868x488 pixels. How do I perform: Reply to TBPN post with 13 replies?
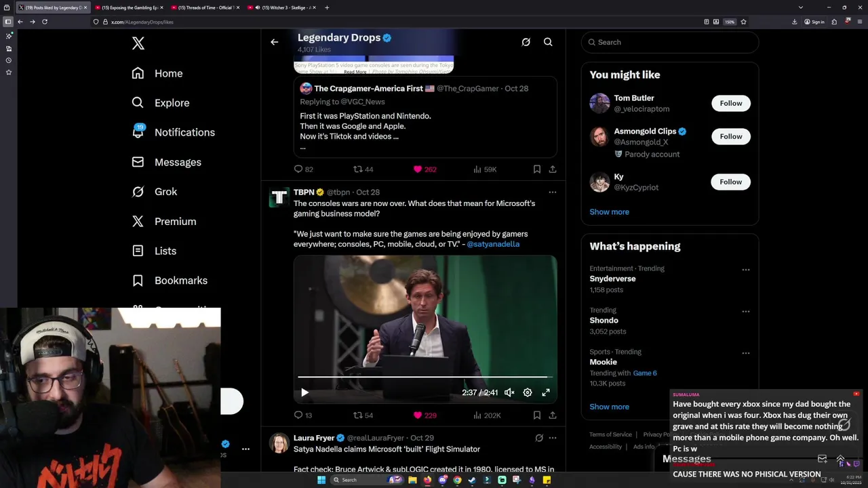[303, 415]
